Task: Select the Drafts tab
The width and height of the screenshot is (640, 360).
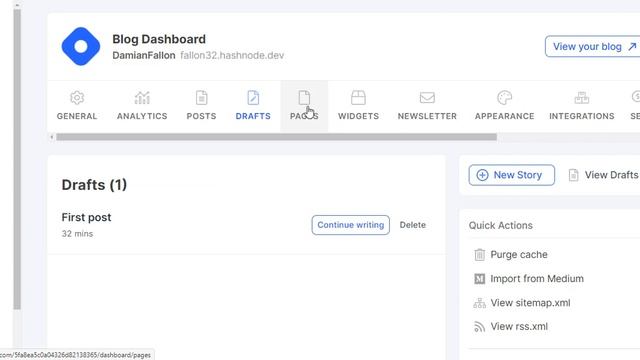Action: tap(253, 106)
